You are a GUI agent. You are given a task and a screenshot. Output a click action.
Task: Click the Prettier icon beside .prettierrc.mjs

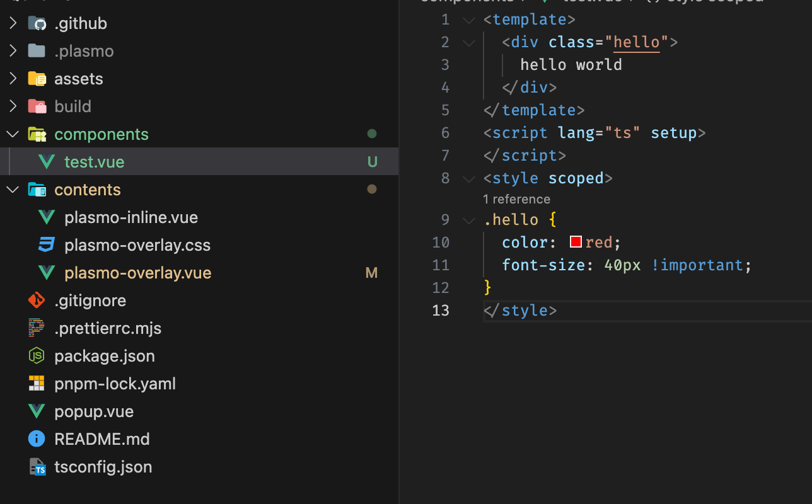37,328
